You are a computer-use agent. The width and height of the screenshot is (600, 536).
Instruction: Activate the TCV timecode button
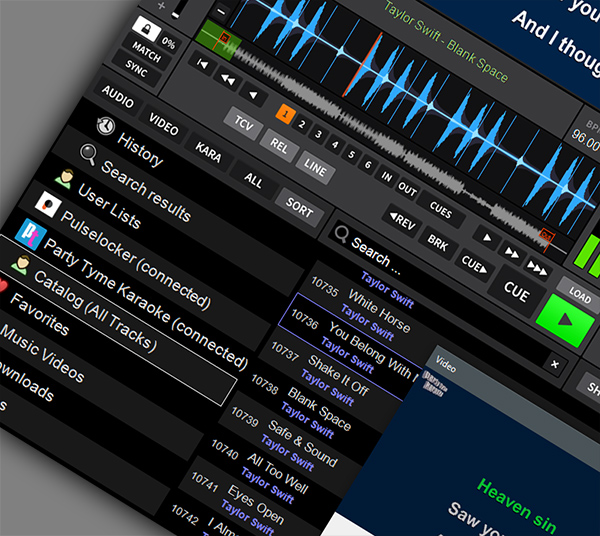244,124
